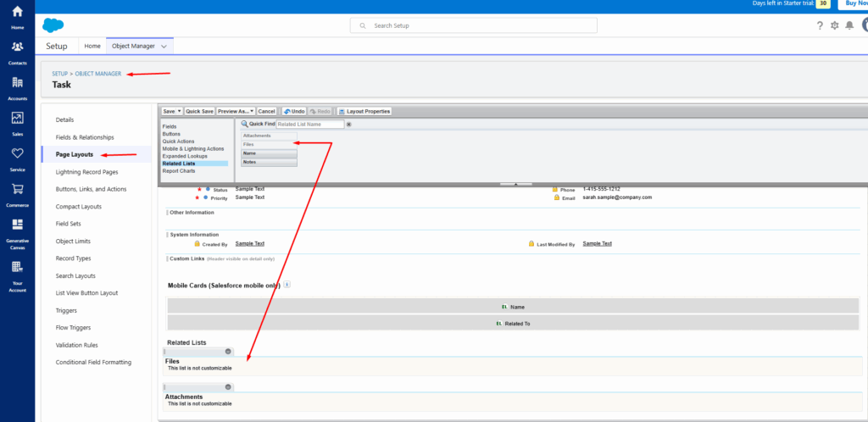Select Details in the Task sidebar
This screenshot has width=868, height=422.
pyautogui.click(x=64, y=119)
